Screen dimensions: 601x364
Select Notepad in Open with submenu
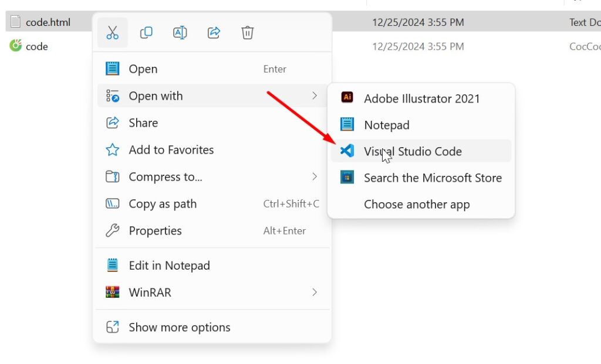tap(386, 125)
